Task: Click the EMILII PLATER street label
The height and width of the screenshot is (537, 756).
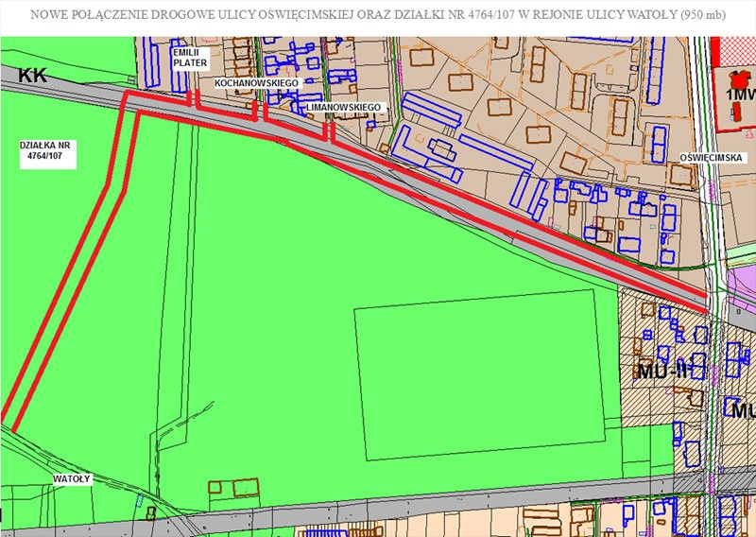Action: tap(188, 60)
